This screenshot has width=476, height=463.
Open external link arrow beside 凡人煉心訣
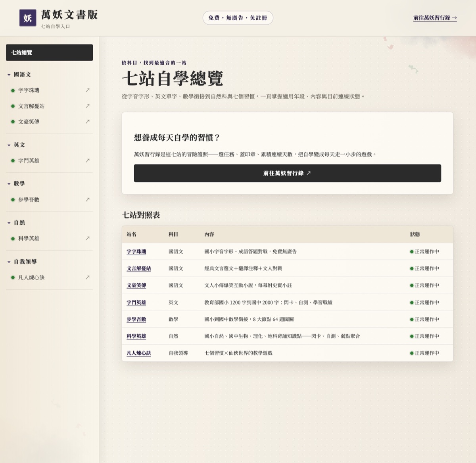coord(88,277)
